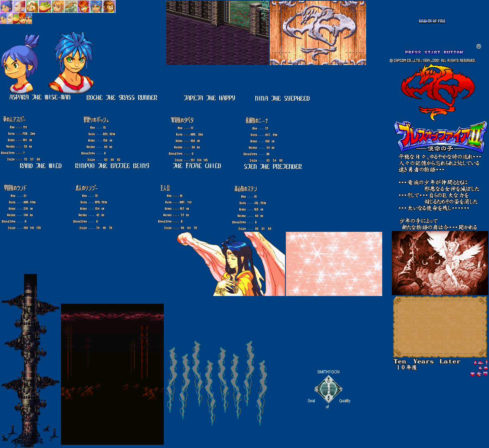Click the 'THE FATAL CHILD' title text
The width and height of the screenshot is (489, 448).
pyautogui.click(x=197, y=166)
